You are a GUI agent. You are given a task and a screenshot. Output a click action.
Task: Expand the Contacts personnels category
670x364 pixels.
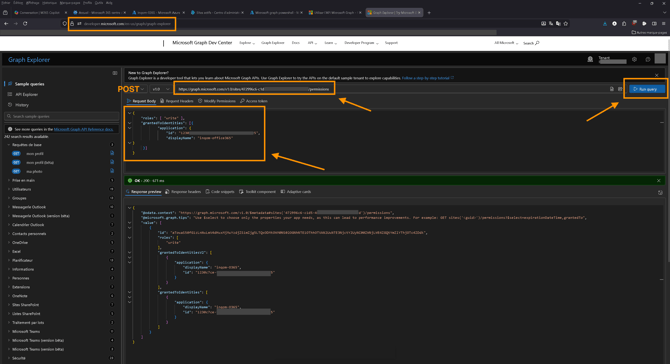tap(29, 234)
